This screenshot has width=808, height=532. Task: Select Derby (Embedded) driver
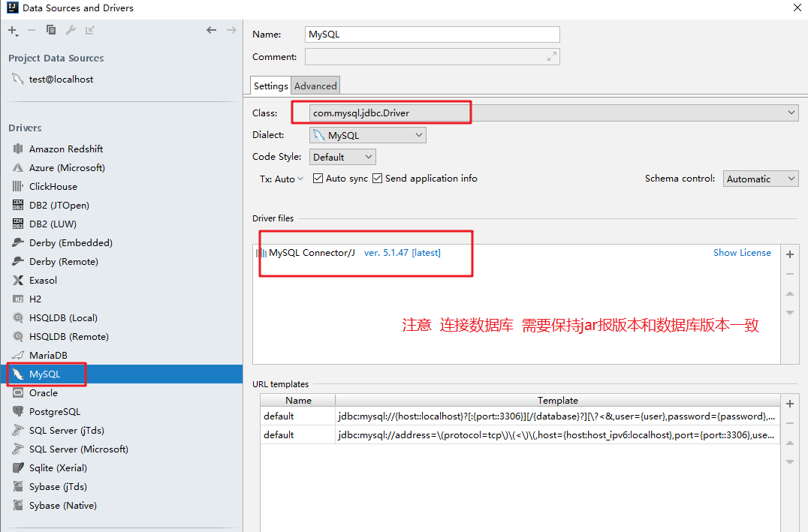(71, 242)
